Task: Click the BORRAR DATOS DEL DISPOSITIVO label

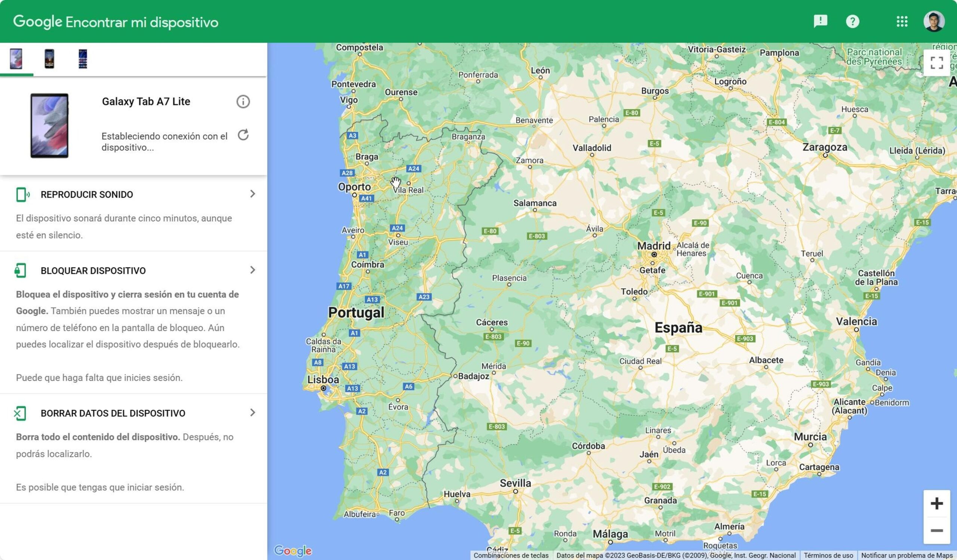Action: coord(113,413)
